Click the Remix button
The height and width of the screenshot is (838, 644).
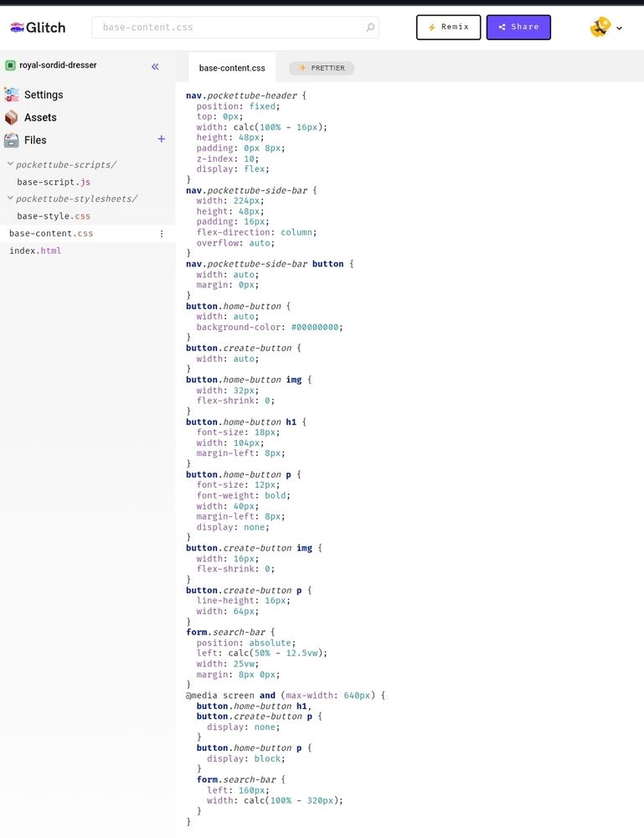(449, 27)
